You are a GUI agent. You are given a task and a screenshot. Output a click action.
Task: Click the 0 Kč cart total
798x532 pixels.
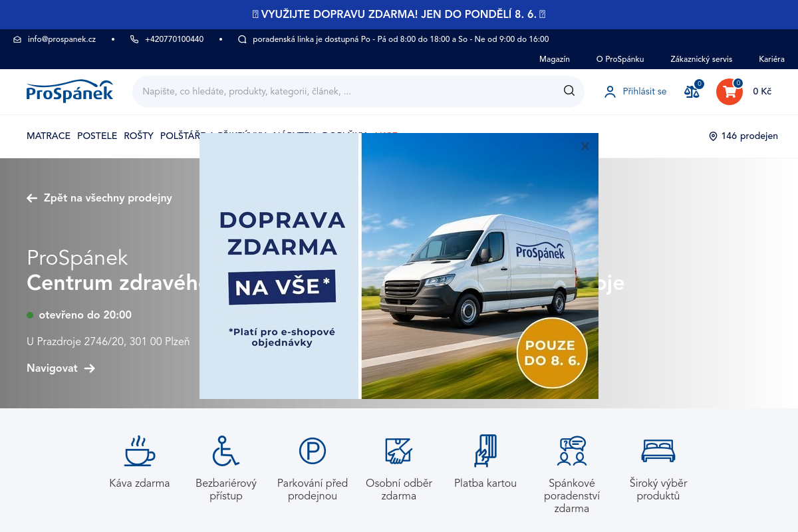pyautogui.click(x=762, y=92)
